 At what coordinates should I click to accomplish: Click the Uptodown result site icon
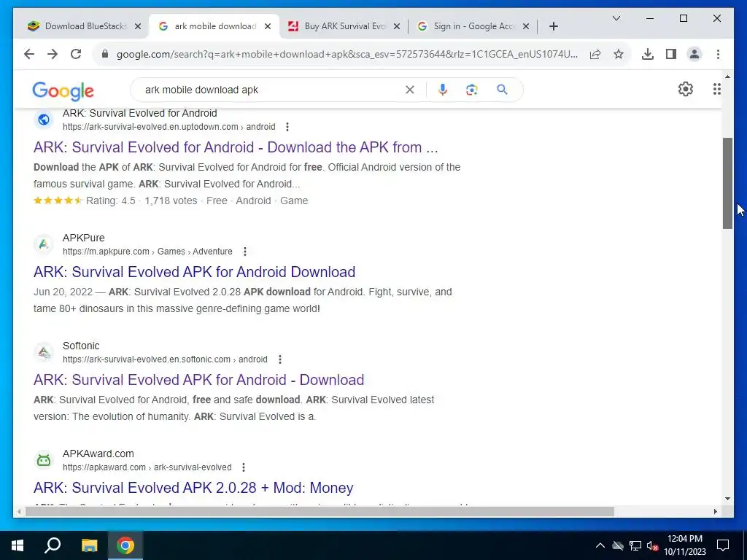click(x=43, y=120)
